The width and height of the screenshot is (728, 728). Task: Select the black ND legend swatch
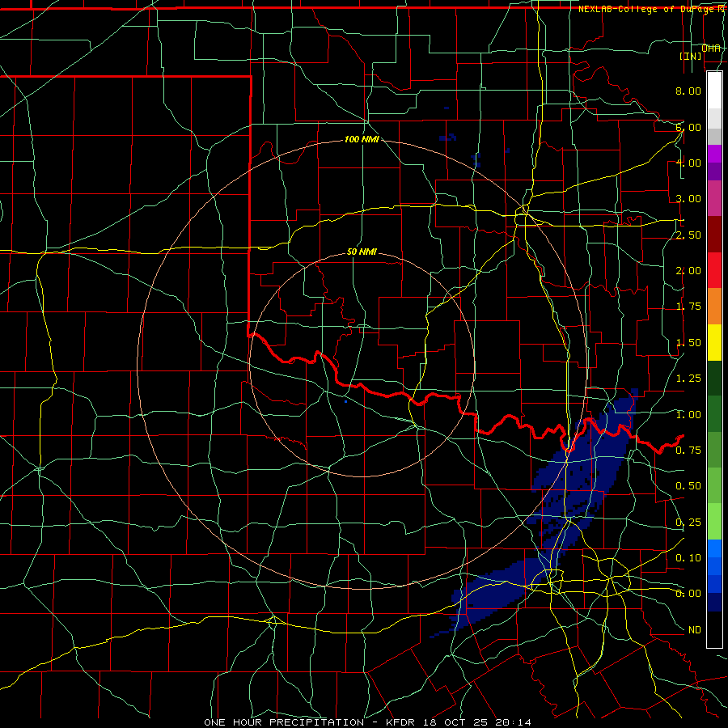(714, 629)
